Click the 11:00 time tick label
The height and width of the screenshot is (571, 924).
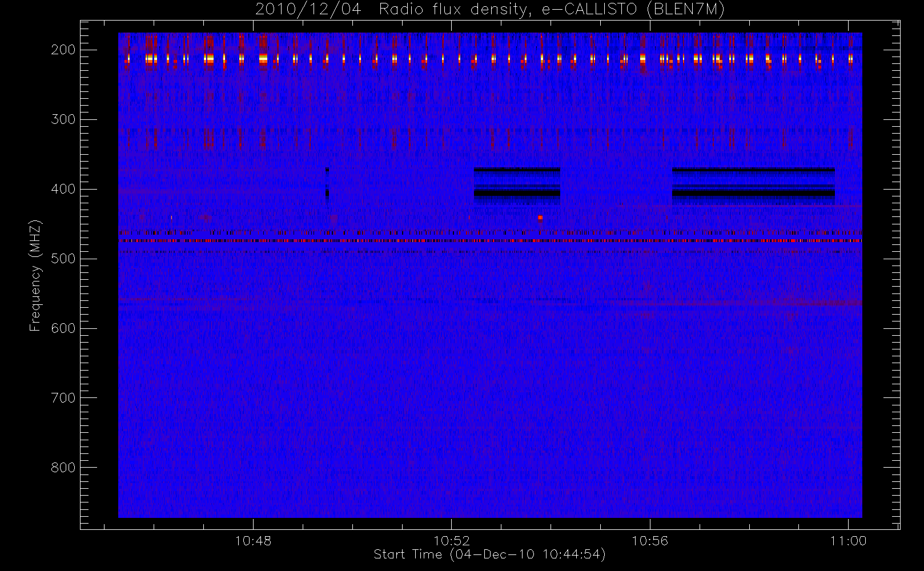click(x=849, y=541)
